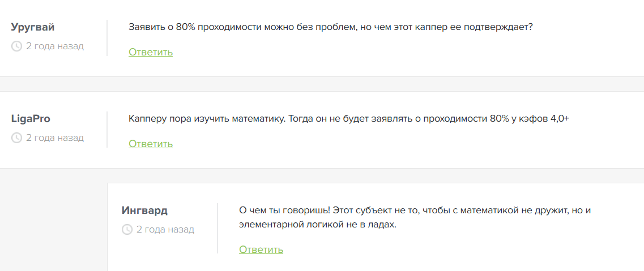Click the vertical divider beside Ингвард
Viewport: 644px width, 271px height.
click(217, 228)
